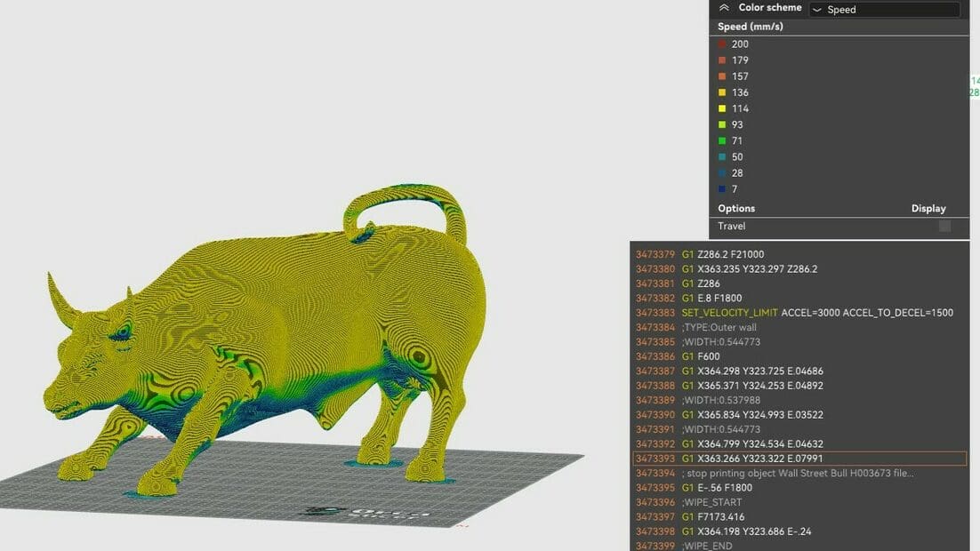
Task: Select G-code line 'G1 F600'
Action: tap(800, 356)
